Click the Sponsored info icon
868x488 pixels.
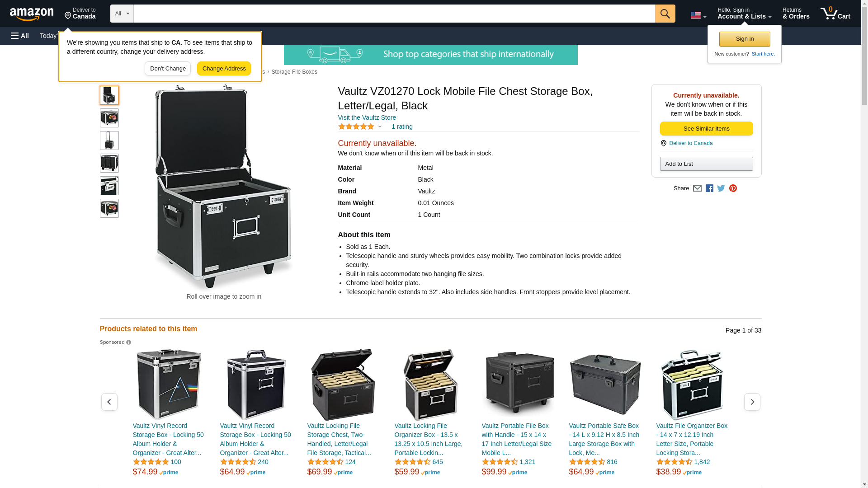tap(128, 343)
